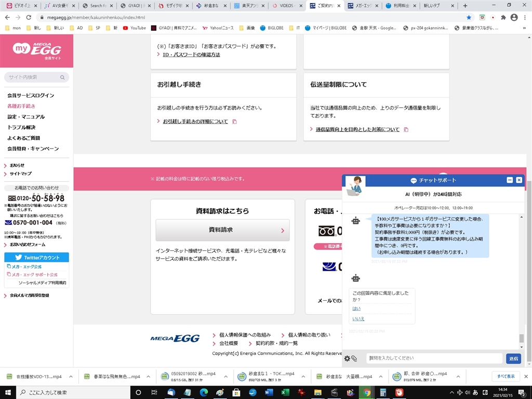The width and height of the screenshot is (532, 399).
Task: Click the volume speaker tray icon
Action: (468, 393)
